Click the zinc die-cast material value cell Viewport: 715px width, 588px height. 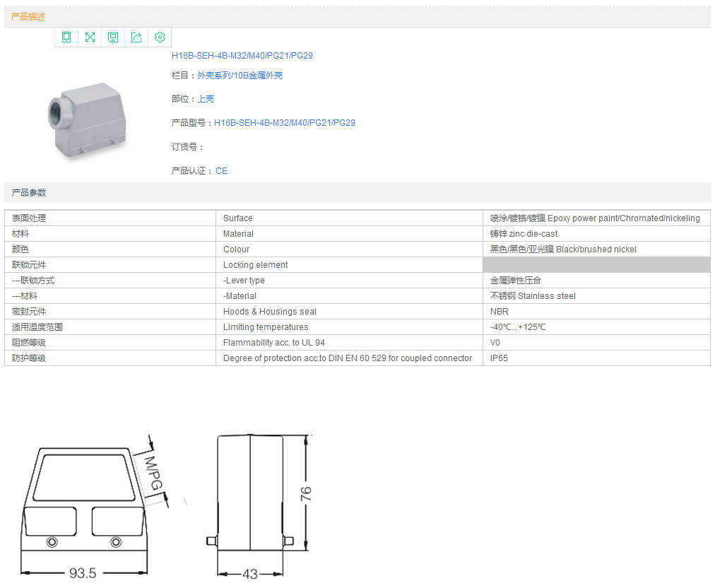click(524, 234)
